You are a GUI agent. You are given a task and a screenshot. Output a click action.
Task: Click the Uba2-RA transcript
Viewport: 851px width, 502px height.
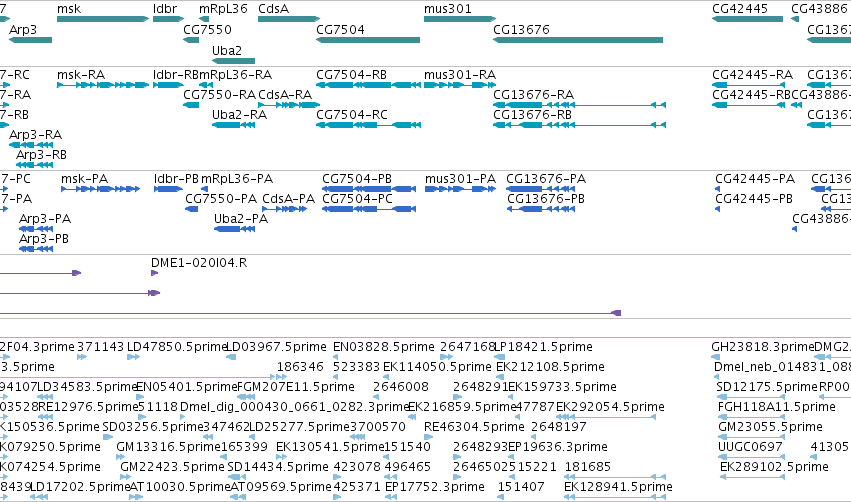pyautogui.click(x=233, y=125)
